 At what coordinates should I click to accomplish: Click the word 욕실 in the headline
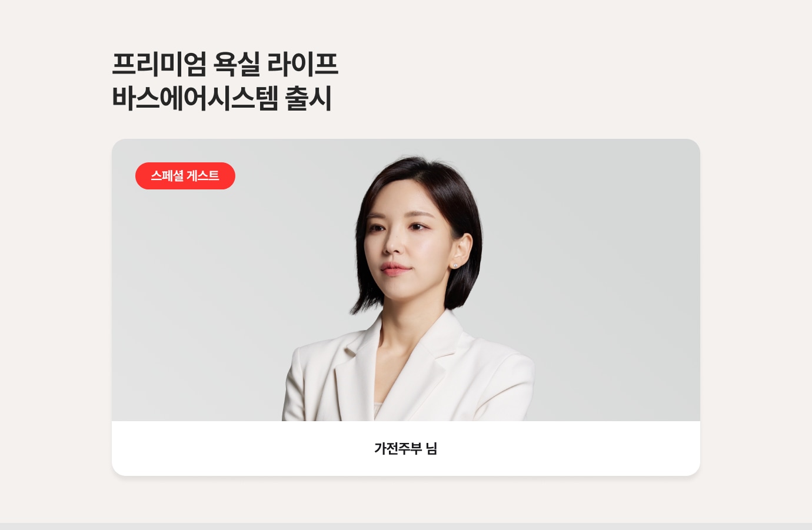click(x=237, y=64)
